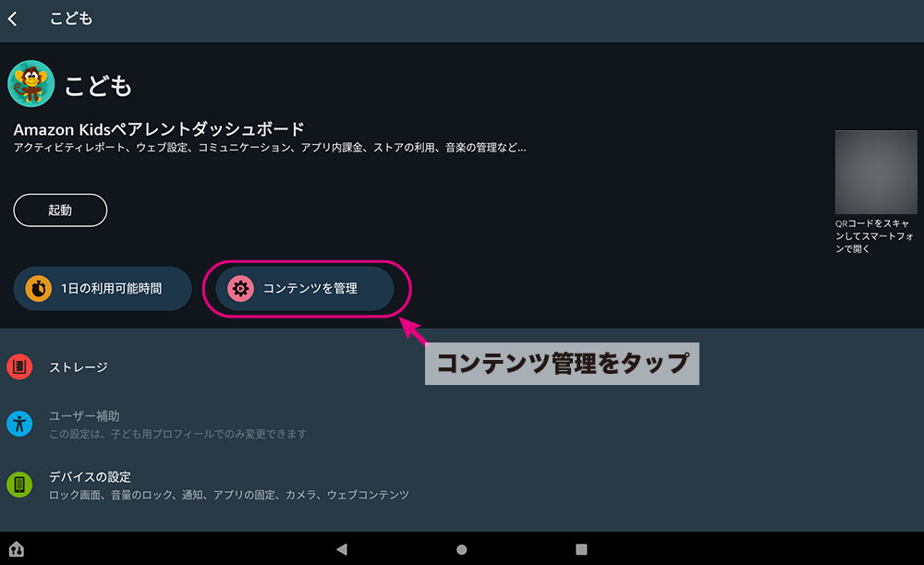
Task: Click the QR code thumbnail
Action: 875,173
